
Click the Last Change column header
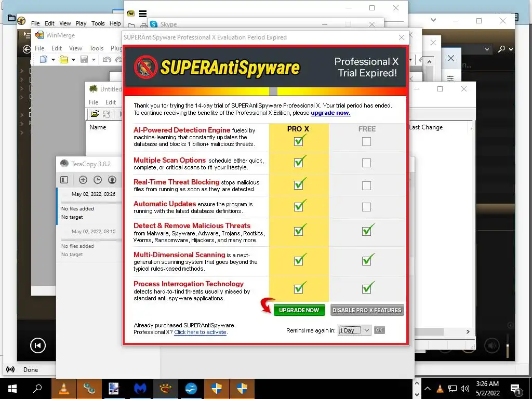426,127
